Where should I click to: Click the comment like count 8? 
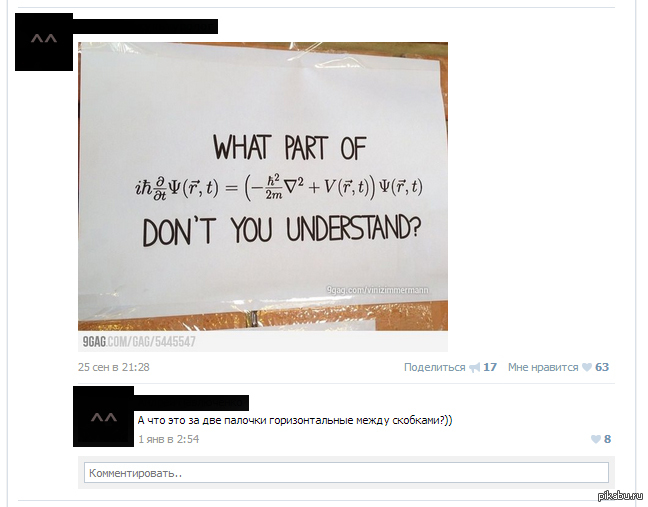(607, 439)
